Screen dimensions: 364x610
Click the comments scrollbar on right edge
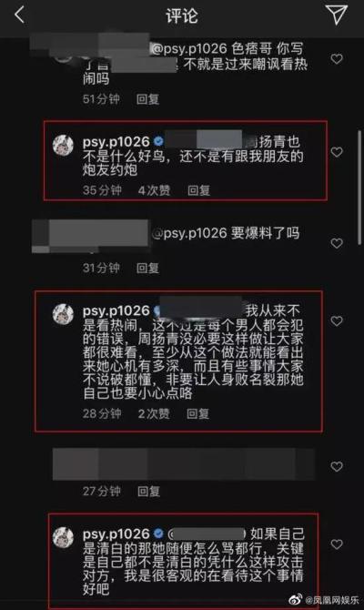pyautogui.click(x=359, y=187)
